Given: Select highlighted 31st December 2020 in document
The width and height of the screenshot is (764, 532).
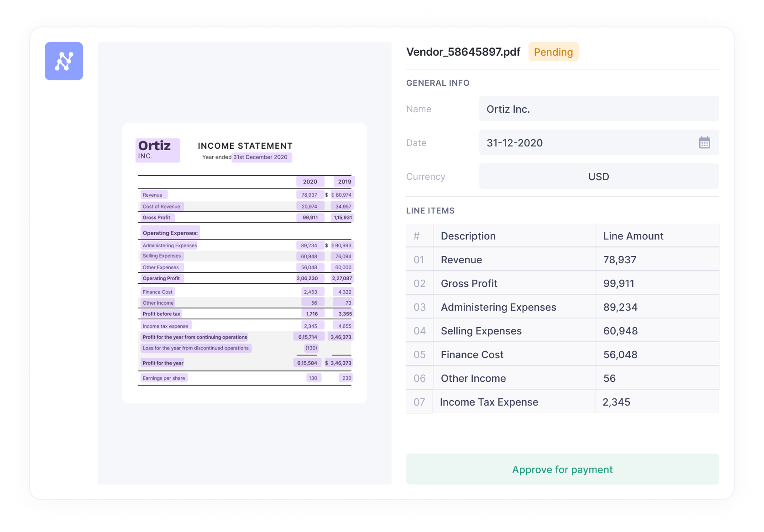Looking at the screenshot, I should pyautogui.click(x=261, y=157).
